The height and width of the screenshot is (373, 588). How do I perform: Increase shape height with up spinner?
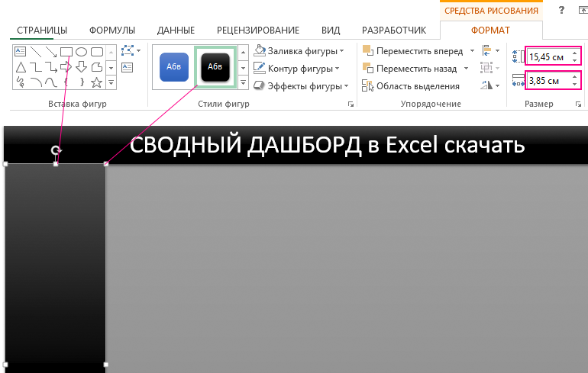pyautogui.click(x=575, y=53)
